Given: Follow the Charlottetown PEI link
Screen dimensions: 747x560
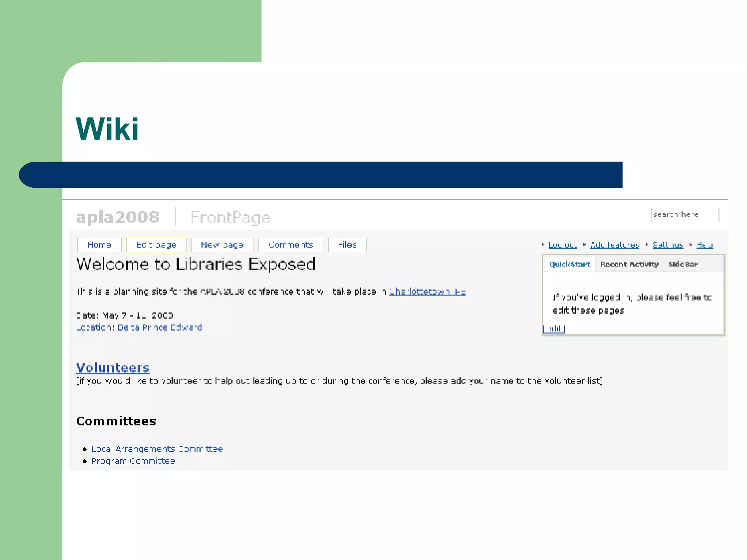Looking at the screenshot, I should point(427,292).
